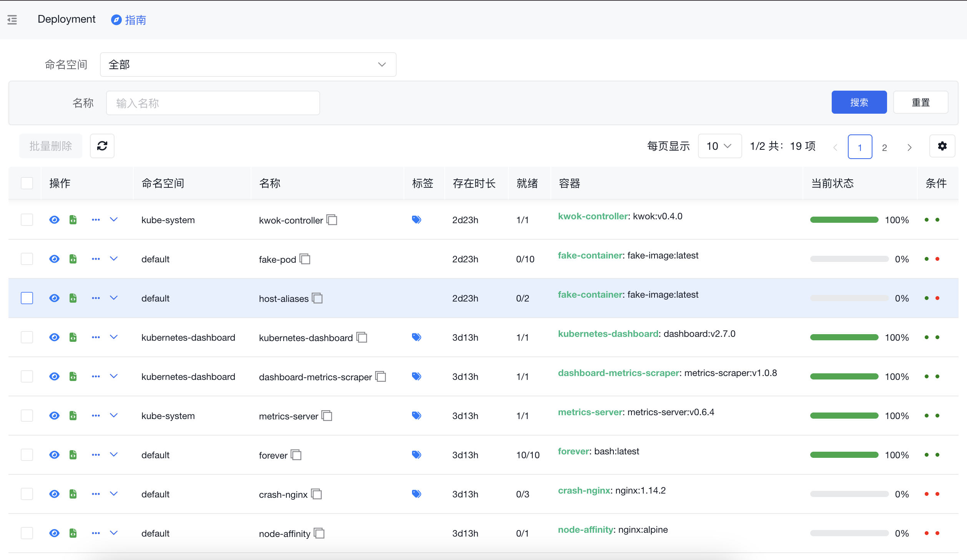
Task: Open YAML editor for crash-nginx
Action: [x=73, y=494]
